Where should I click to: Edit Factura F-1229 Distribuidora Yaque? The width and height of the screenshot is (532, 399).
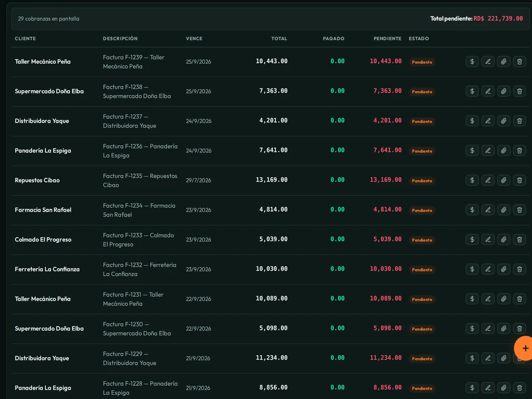coord(488,358)
